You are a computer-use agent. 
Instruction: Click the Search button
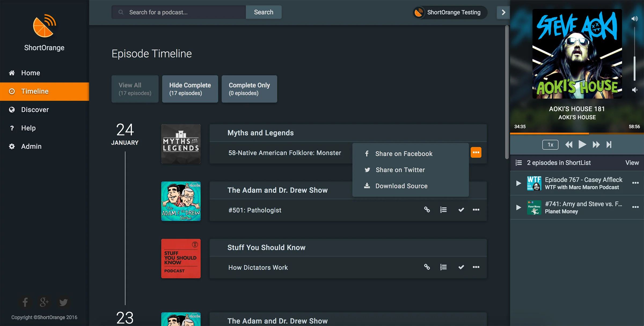pos(264,12)
